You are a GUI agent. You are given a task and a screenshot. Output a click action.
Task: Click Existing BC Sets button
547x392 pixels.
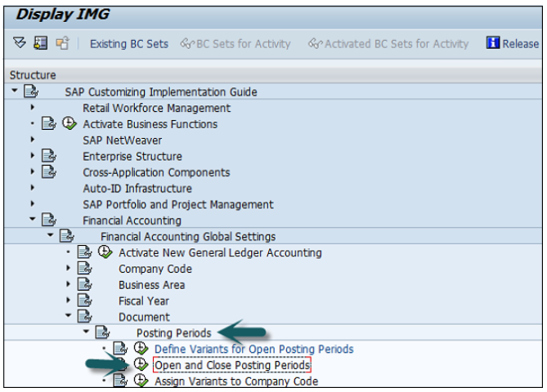[128, 43]
